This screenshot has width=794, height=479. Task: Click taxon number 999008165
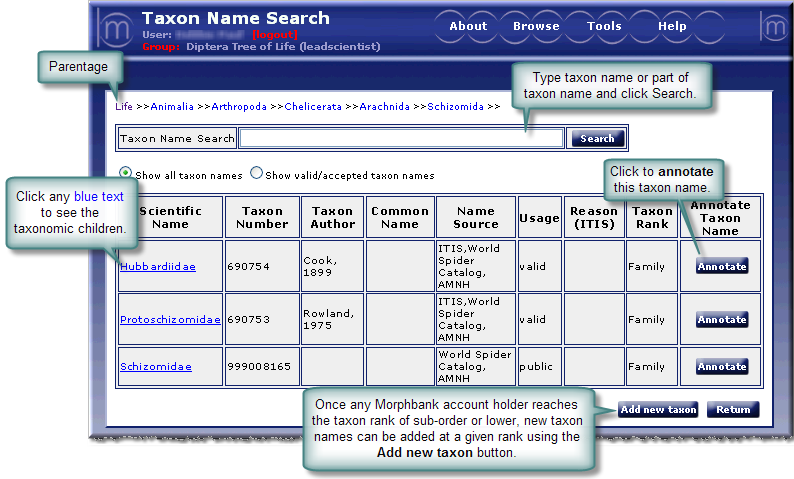[x=259, y=367]
